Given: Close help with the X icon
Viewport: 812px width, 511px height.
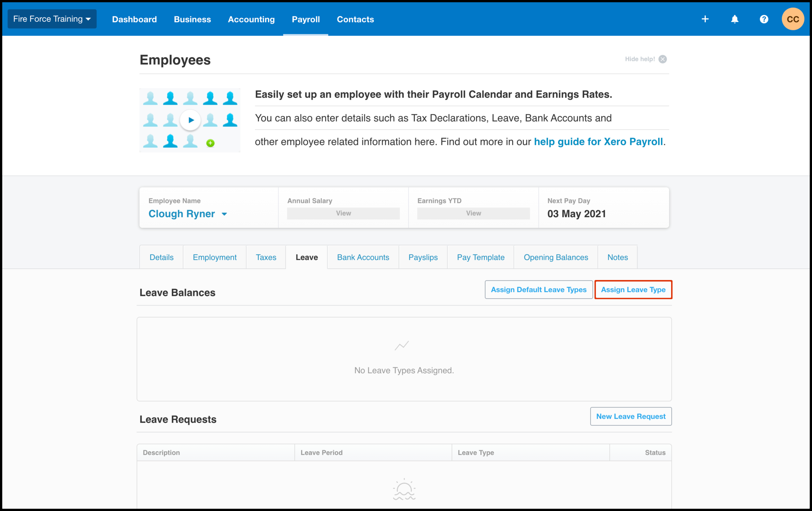Looking at the screenshot, I should click(x=662, y=59).
